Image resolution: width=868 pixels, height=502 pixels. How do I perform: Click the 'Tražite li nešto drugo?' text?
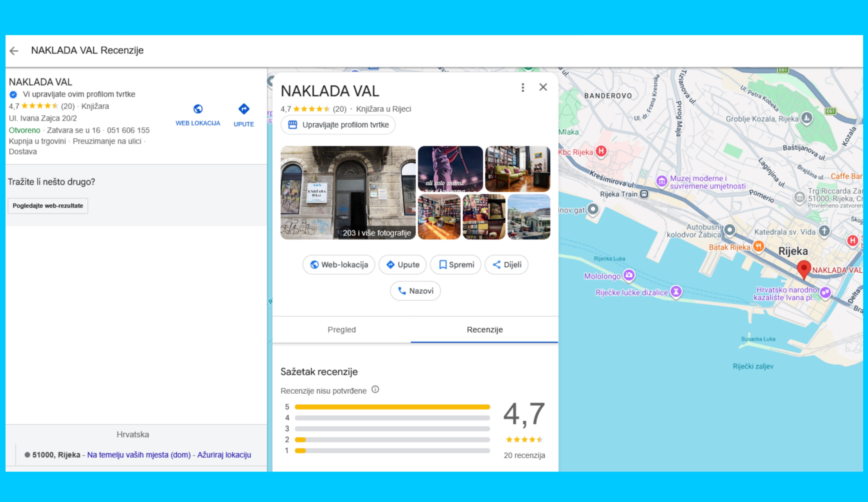point(51,182)
